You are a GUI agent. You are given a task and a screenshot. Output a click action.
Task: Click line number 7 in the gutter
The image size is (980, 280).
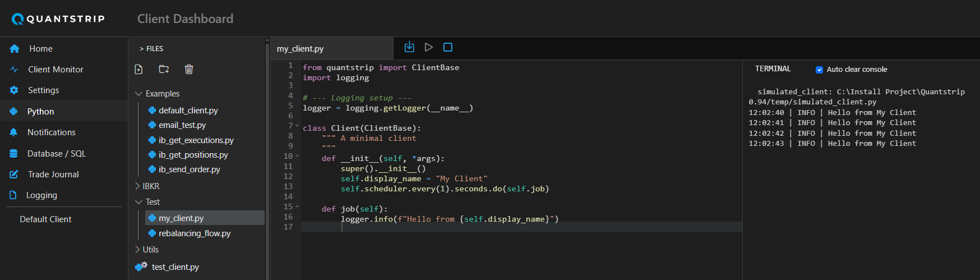pos(290,126)
